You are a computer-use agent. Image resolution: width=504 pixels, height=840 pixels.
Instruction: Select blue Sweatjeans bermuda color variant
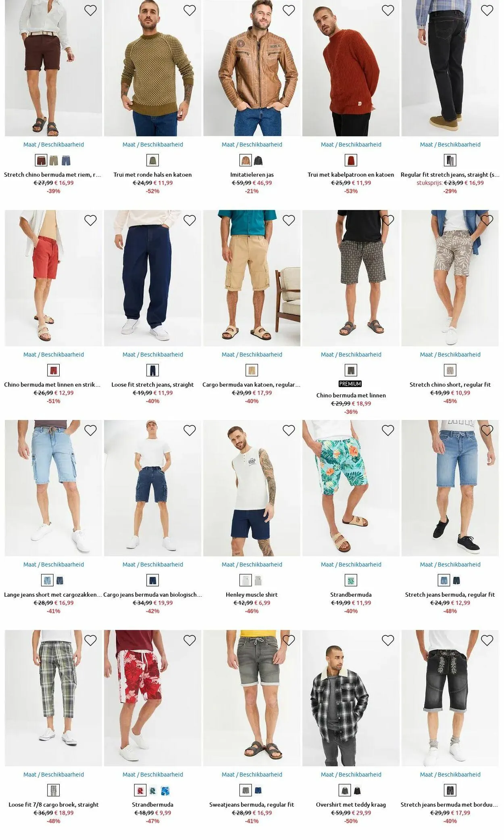[x=258, y=790]
